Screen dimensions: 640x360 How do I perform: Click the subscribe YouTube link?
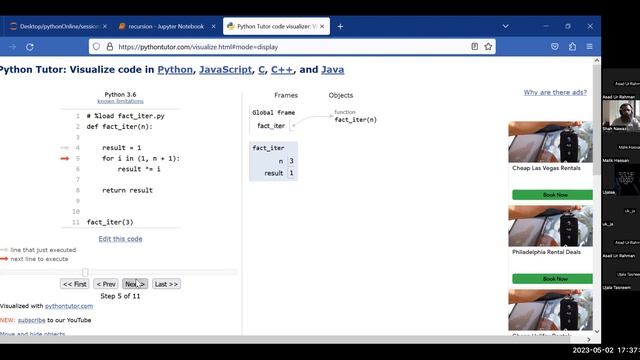click(31, 320)
